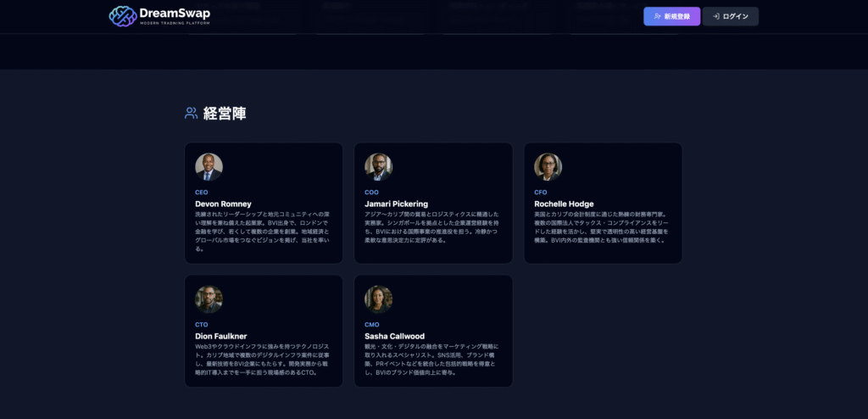Open Devon Romney's profile photo

point(209,167)
